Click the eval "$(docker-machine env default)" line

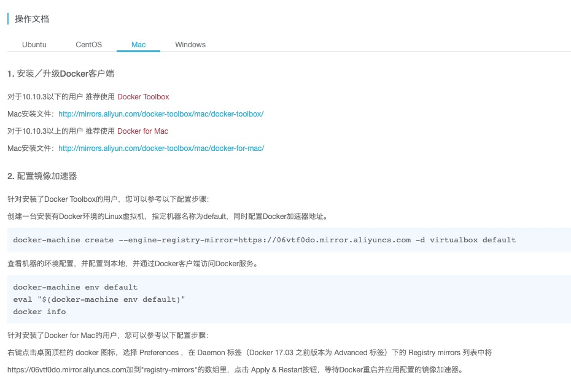[99, 299]
